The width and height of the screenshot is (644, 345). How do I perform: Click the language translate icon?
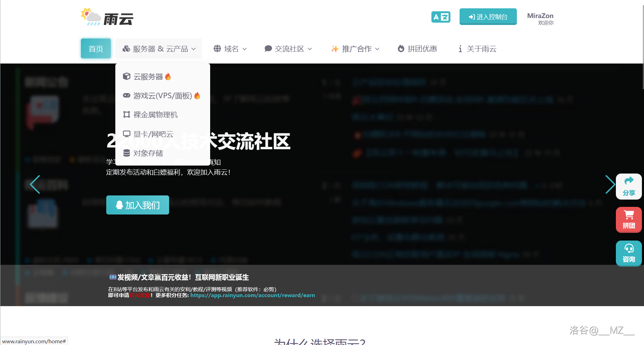[440, 17]
